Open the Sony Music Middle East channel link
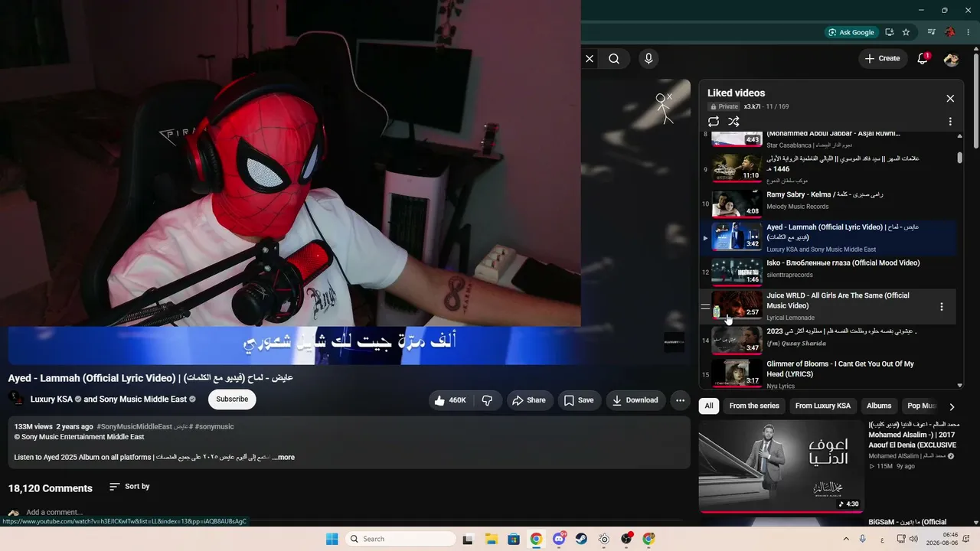 (143, 399)
